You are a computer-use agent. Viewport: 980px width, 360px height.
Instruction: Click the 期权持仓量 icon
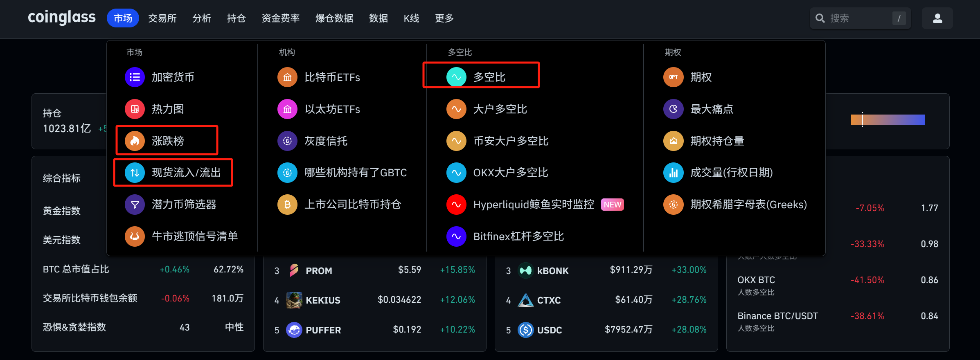(x=673, y=141)
